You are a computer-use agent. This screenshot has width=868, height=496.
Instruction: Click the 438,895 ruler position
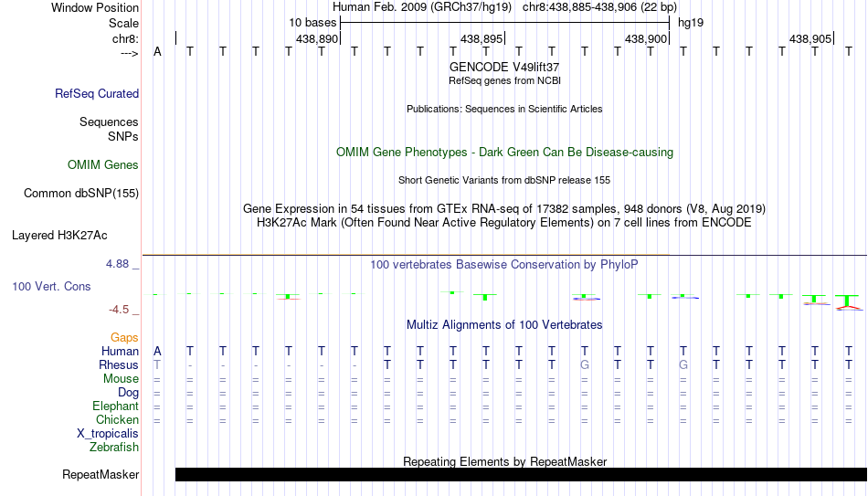click(481, 38)
